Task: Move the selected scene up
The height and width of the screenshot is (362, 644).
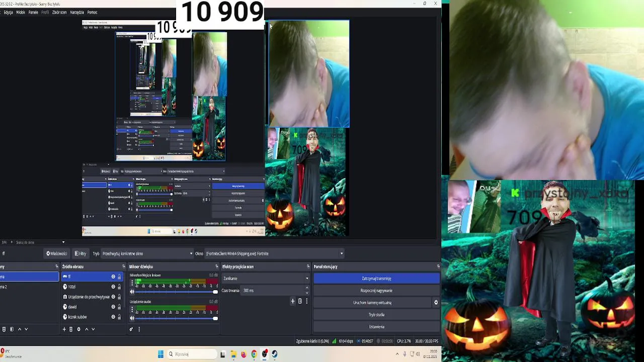Action: (x=20, y=329)
